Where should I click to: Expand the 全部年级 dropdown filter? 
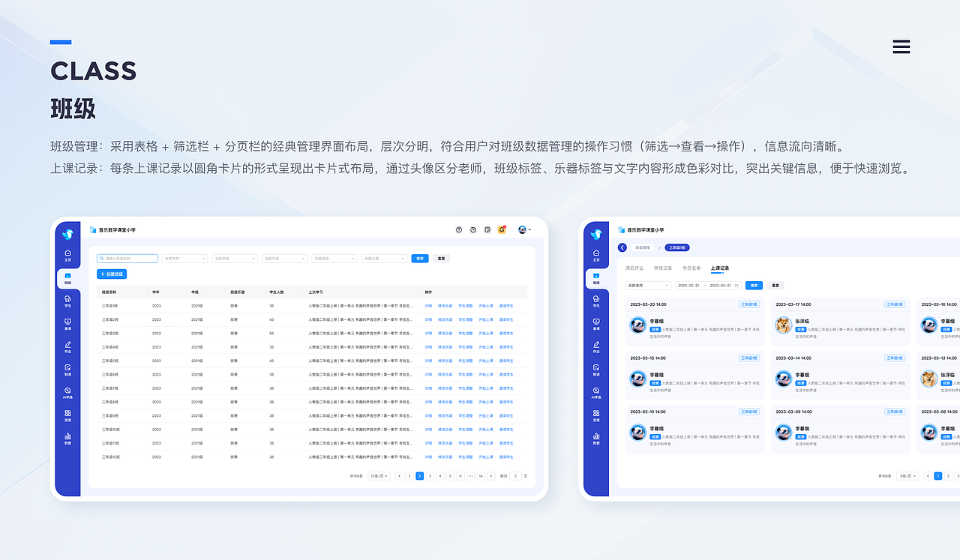coord(284,259)
